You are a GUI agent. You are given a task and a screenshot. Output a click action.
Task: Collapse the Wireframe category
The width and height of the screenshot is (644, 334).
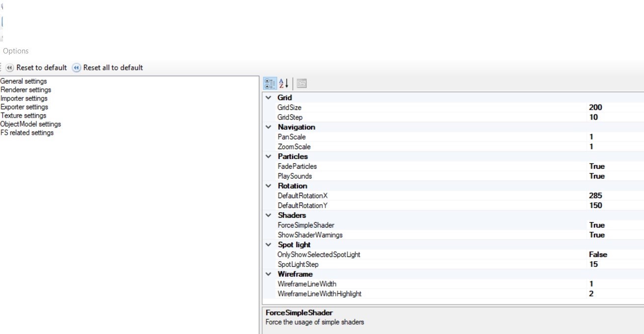(268, 274)
